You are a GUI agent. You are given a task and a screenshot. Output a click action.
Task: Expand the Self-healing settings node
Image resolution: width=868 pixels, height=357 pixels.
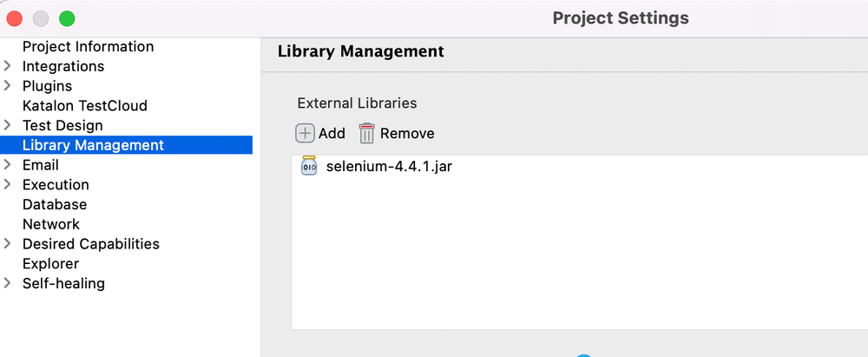8,283
